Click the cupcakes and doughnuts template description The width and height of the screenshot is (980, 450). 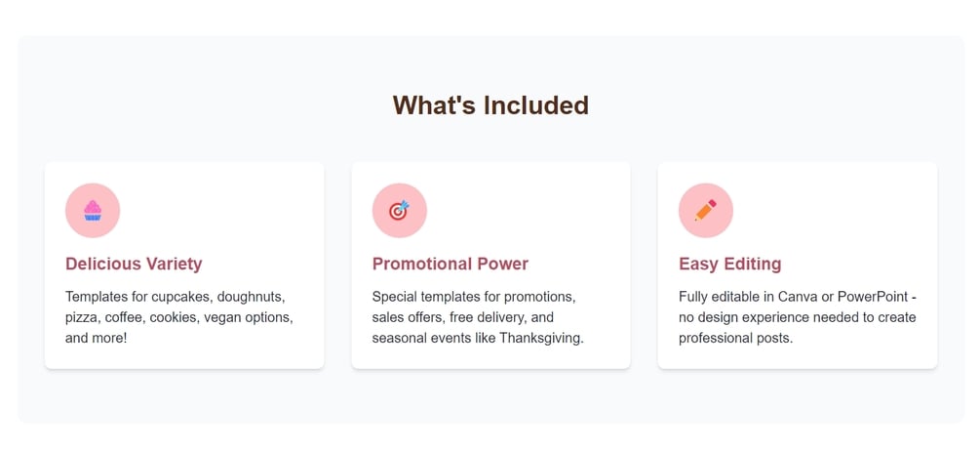pyautogui.click(x=179, y=317)
